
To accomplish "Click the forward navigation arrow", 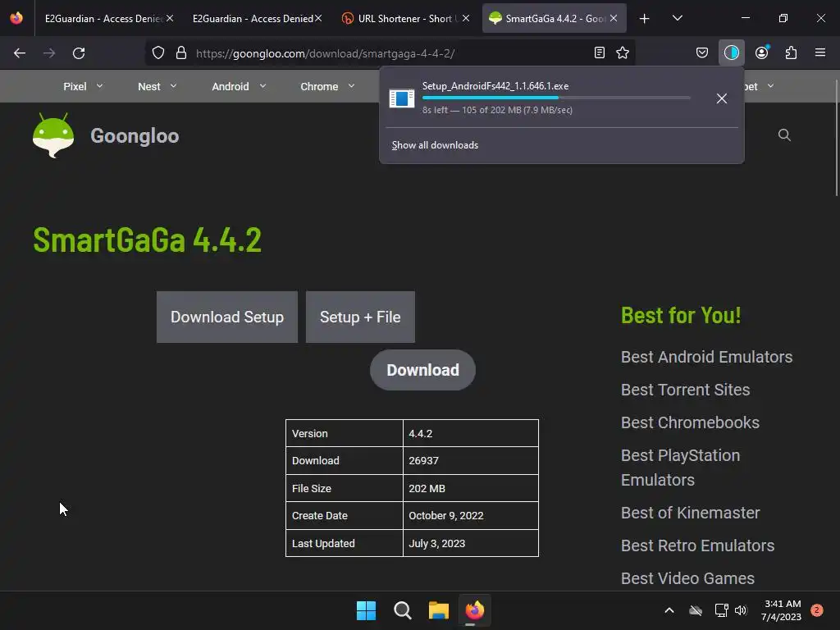I will click(x=49, y=53).
